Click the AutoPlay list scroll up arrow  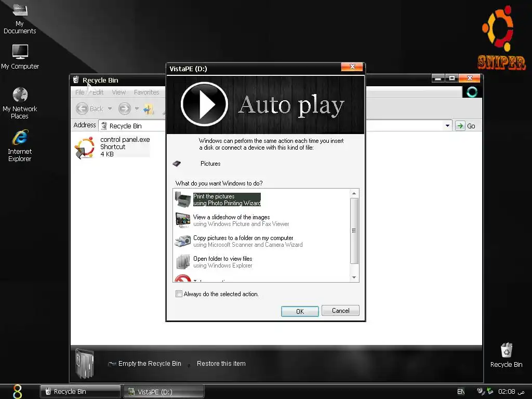pos(354,193)
